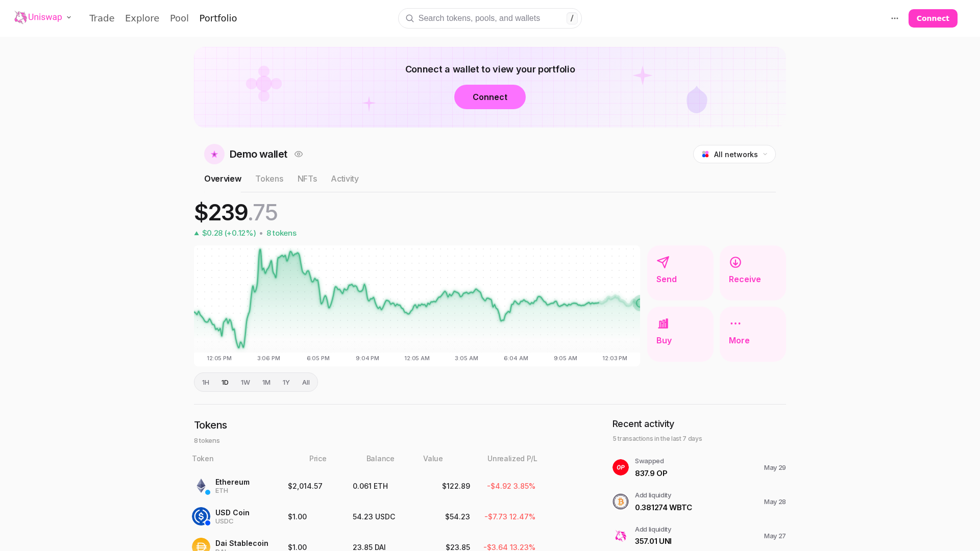Click the Buy action card label
The height and width of the screenshot is (551, 980).
(x=664, y=340)
